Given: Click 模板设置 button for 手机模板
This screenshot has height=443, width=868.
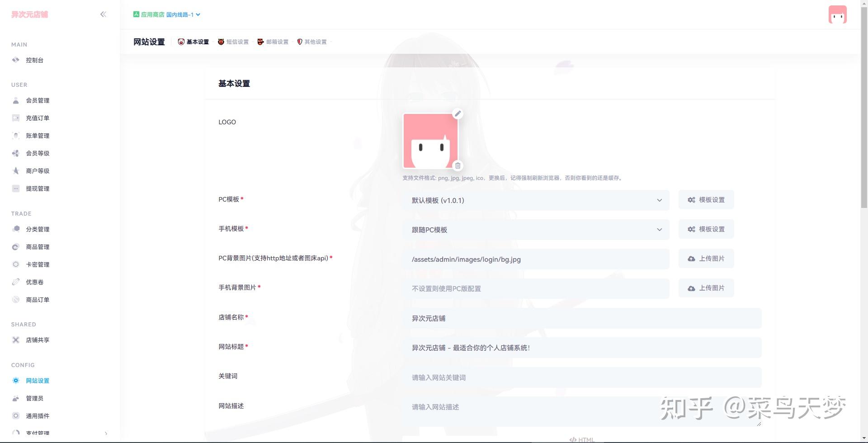Looking at the screenshot, I should coord(706,229).
